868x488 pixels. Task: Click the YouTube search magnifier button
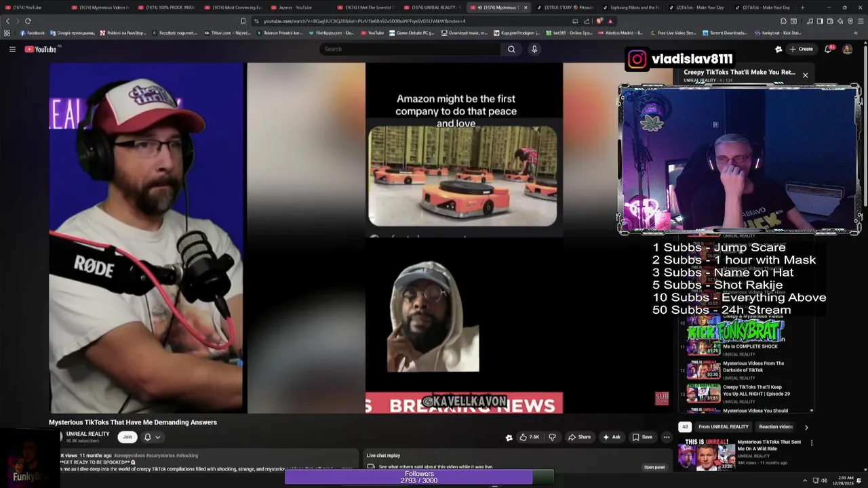[511, 49]
